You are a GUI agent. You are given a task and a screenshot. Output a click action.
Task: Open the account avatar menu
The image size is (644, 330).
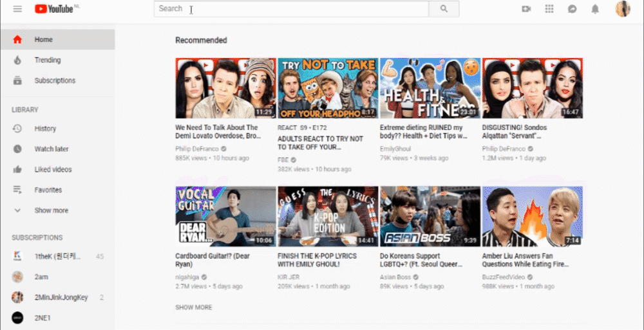pos(623,8)
